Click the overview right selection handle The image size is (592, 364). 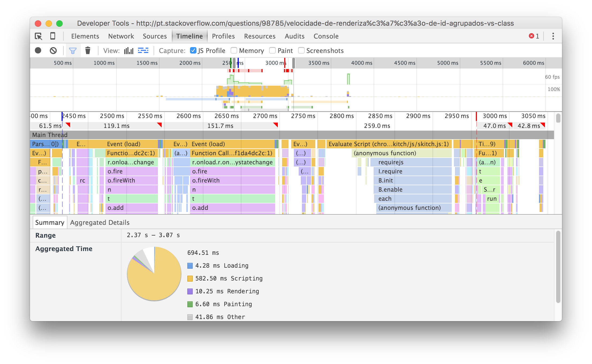click(294, 63)
